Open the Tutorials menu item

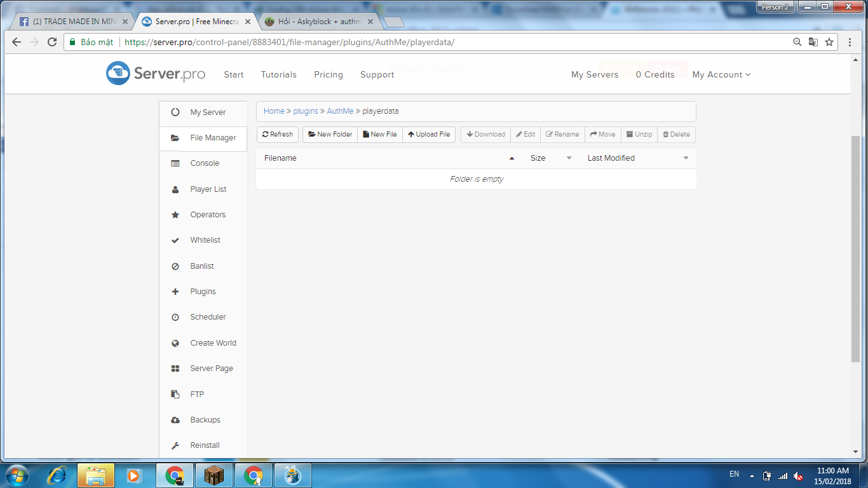pyautogui.click(x=278, y=74)
